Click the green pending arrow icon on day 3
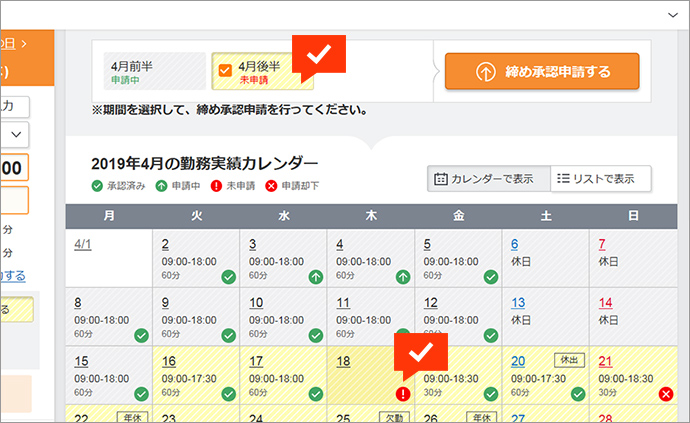 [316, 277]
